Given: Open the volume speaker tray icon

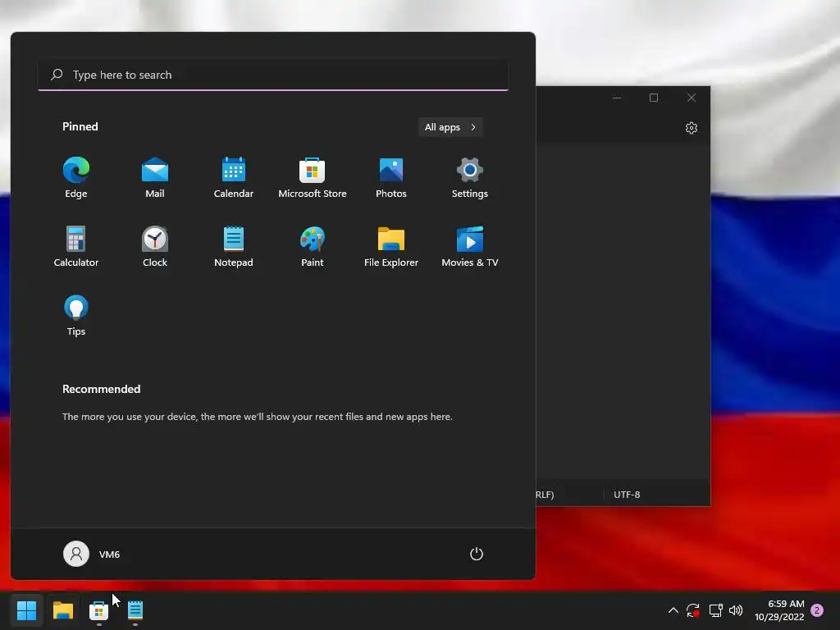Looking at the screenshot, I should 736,610.
